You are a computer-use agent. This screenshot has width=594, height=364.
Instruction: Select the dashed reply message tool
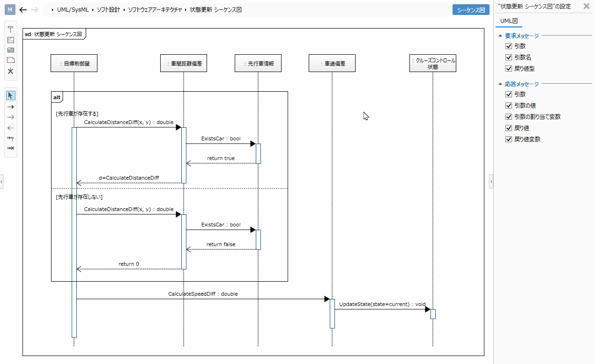point(11,127)
